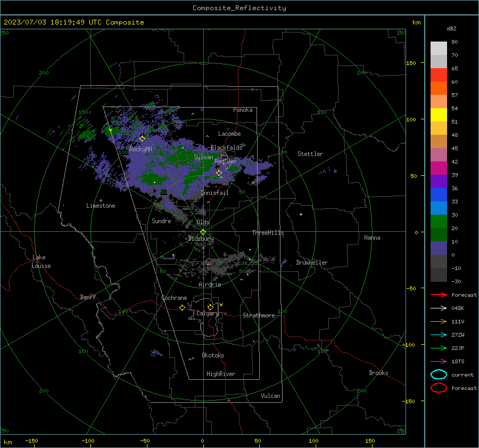479x448 pixels.
Task: Click the yellow diamond marker above Calgary
Action: click(210, 307)
